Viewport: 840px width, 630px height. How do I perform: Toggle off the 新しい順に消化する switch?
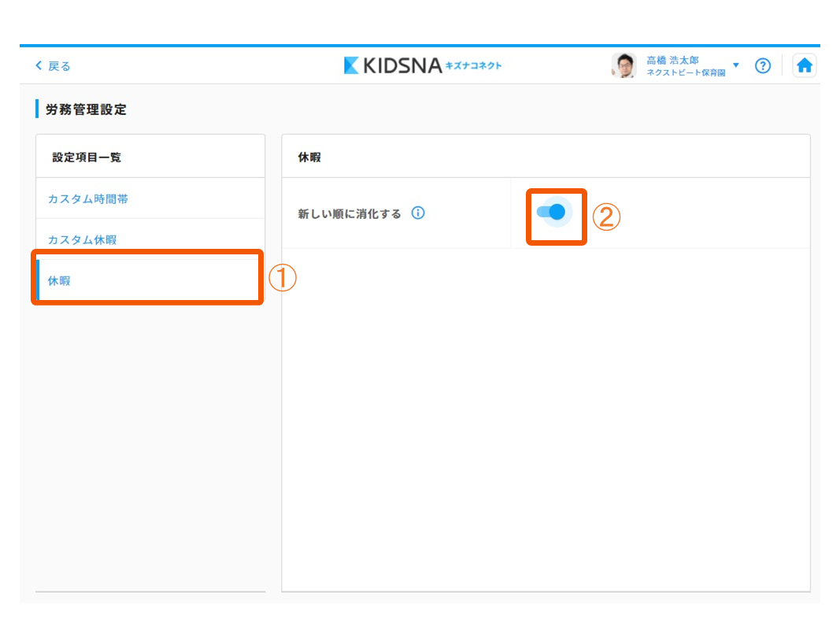point(552,212)
